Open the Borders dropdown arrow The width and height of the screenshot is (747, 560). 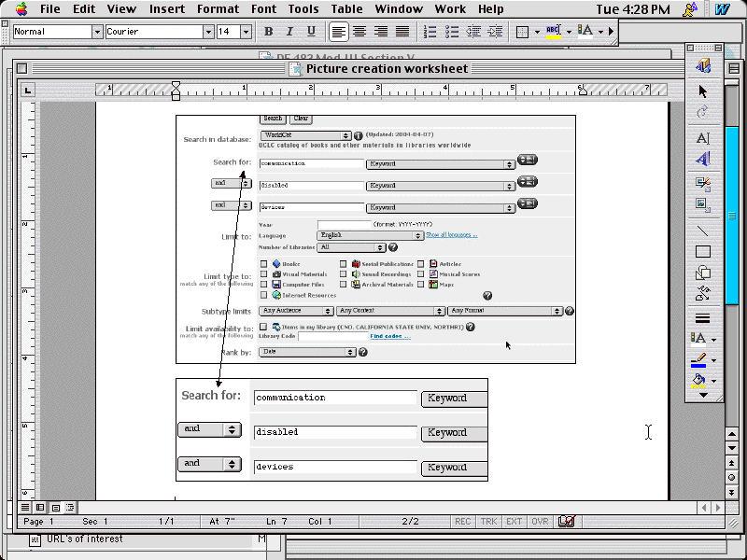(x=537, y=32)
